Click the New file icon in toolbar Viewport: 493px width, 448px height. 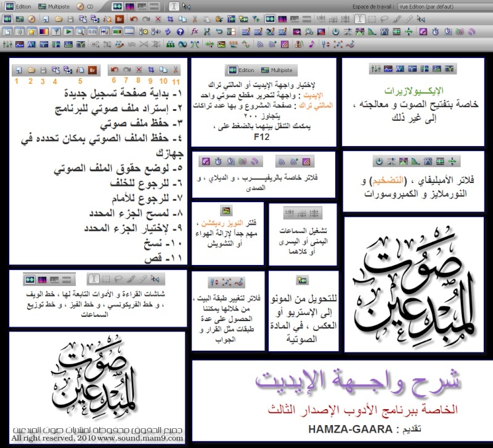click(46, 19)
